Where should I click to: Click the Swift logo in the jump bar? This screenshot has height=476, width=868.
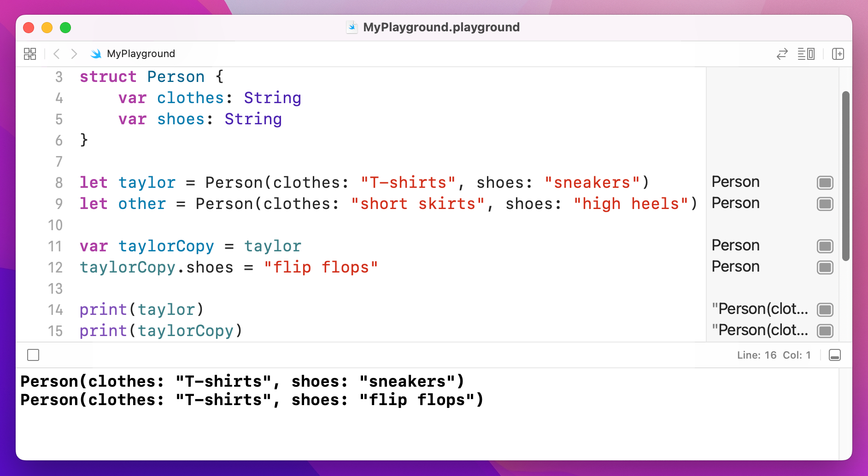click(x=95, y=53)
